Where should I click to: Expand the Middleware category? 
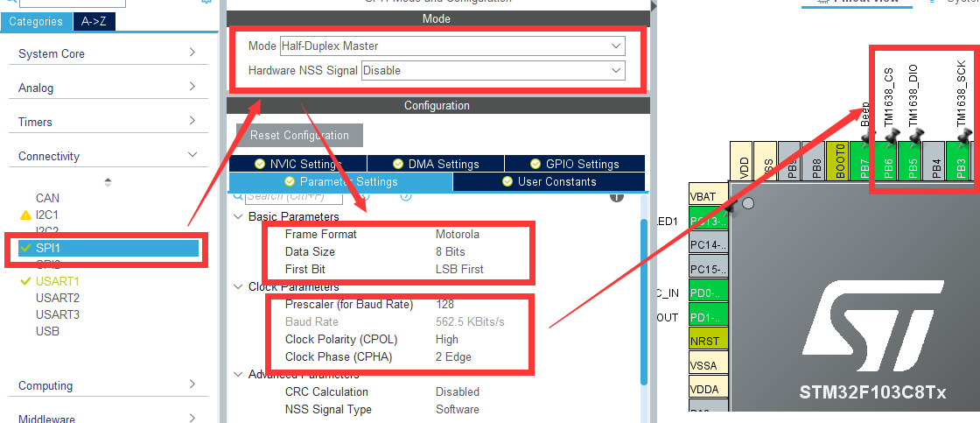pyautogui.click(x=108, y=418)
